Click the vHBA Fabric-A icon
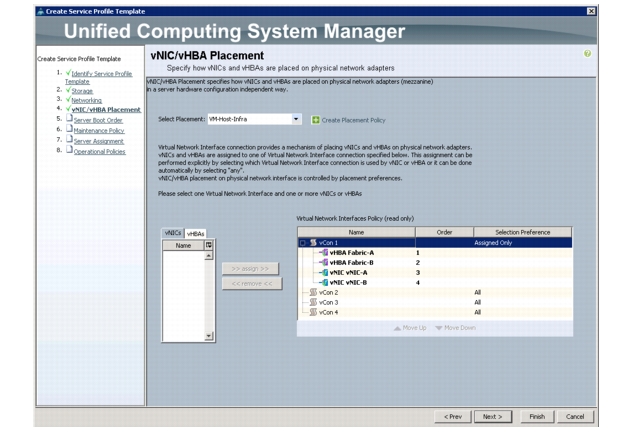 pos(325,253)
